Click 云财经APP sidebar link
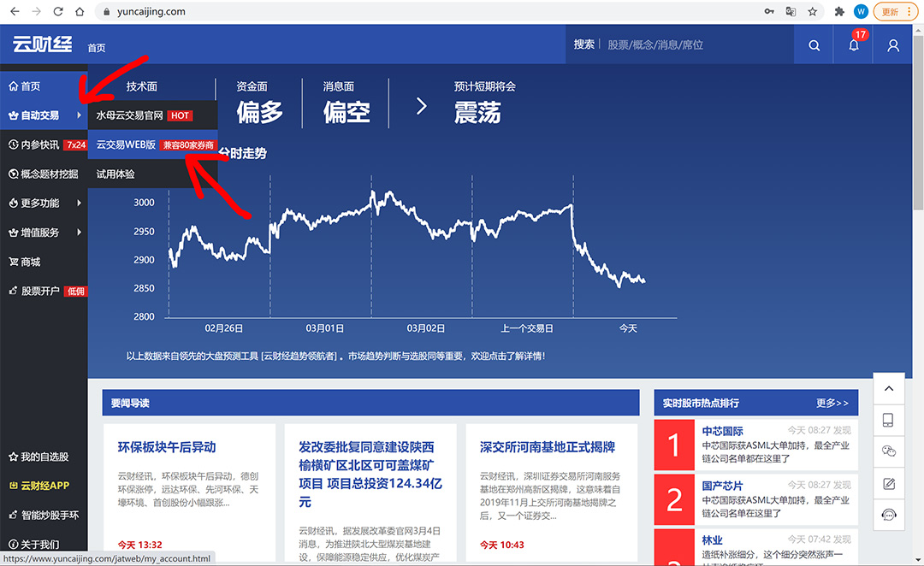 44,486
